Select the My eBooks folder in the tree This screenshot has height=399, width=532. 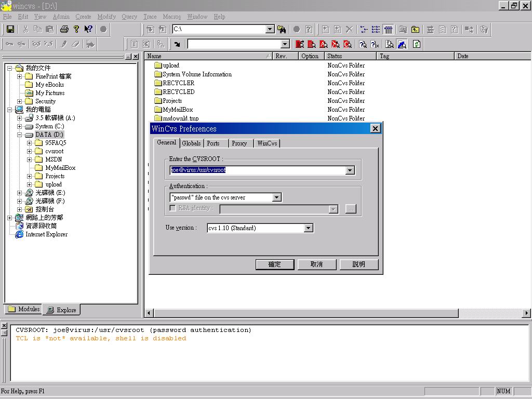50,85
